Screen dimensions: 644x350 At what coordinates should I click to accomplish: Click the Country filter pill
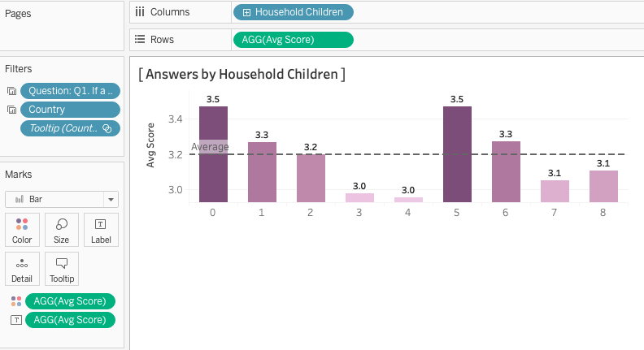(70, 110)
